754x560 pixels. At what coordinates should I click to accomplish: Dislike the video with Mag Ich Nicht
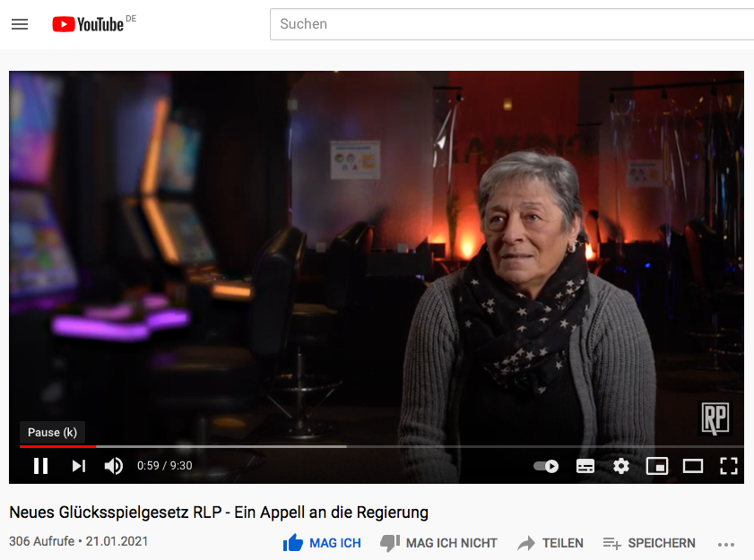438,543
